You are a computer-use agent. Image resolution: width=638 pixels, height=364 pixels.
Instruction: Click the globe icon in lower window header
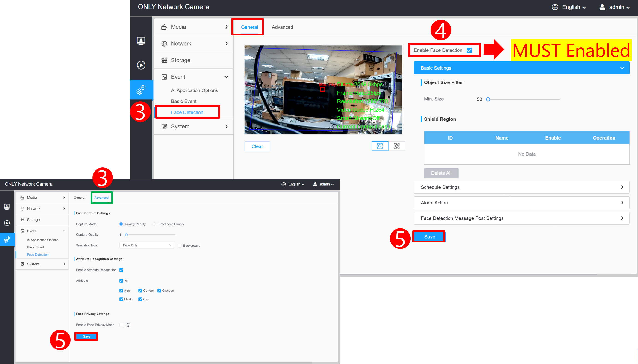click(284, 184)
